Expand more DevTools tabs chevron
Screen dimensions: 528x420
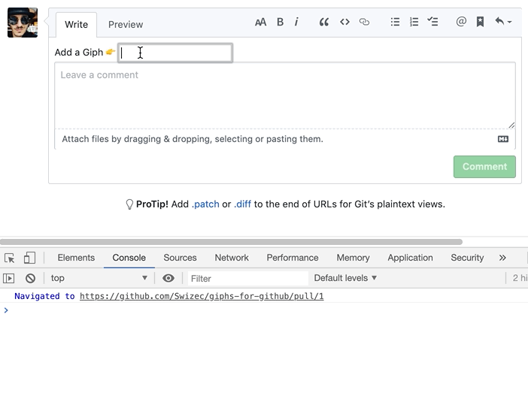pyautogui.click(x=502, y=258)
